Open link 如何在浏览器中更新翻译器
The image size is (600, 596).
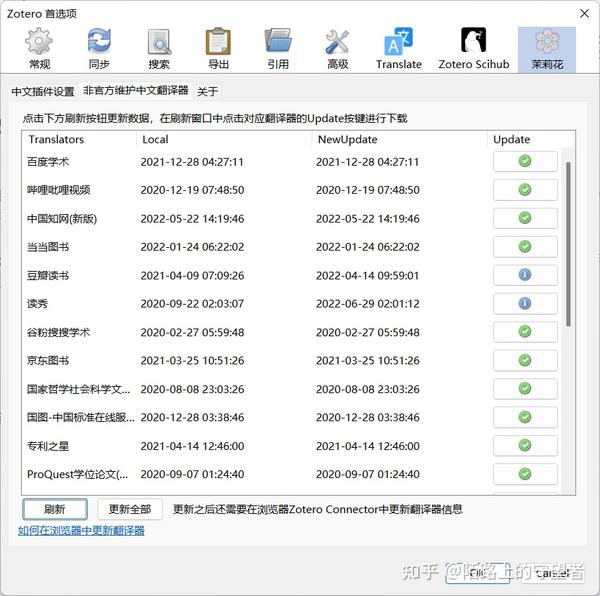tap(81, 531)
